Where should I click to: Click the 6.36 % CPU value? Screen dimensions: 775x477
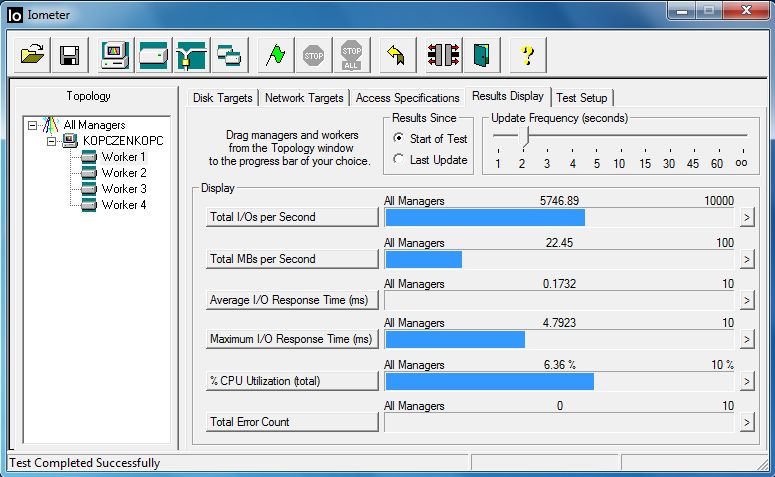[560, 365]
